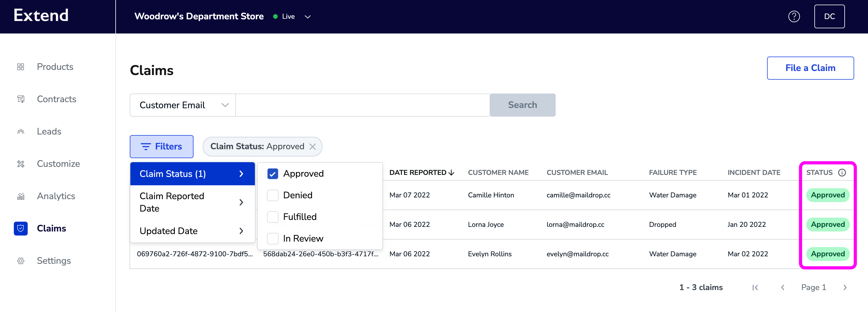Click the Incident Date column header
868x312 pixels.
(x=754, y=173)
